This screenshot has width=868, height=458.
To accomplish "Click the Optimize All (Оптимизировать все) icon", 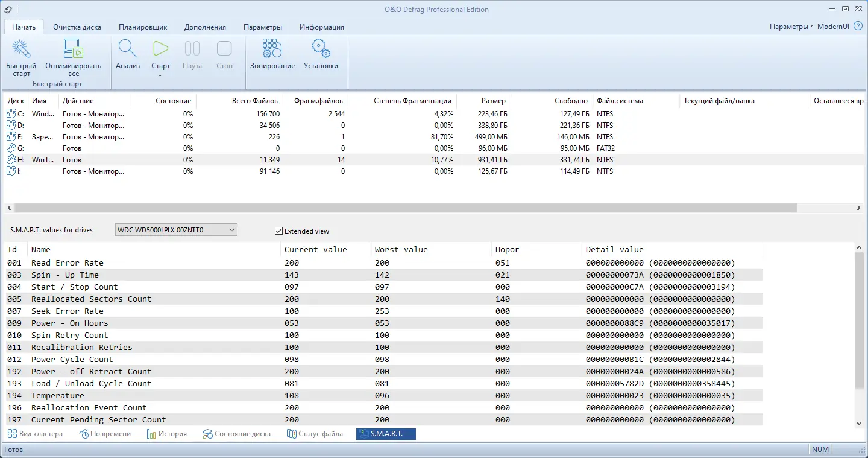I will click(73, 49).
